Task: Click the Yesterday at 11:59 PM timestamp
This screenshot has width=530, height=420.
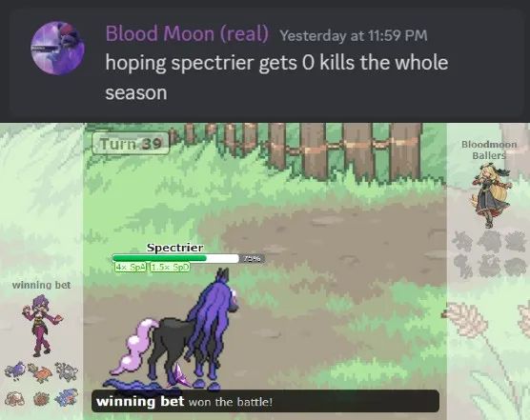Action: [354, 35]
